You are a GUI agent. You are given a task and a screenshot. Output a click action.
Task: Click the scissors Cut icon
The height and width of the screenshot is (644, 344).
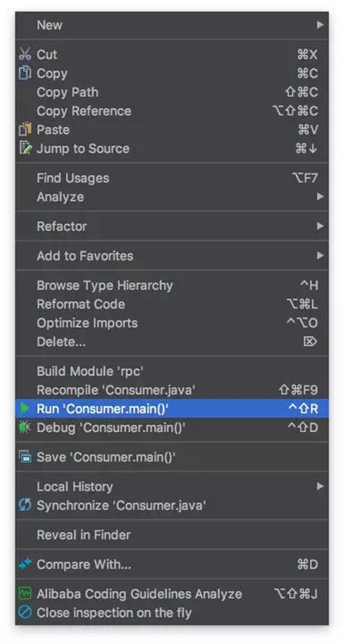pyautogui.click(x=25, y=54)
